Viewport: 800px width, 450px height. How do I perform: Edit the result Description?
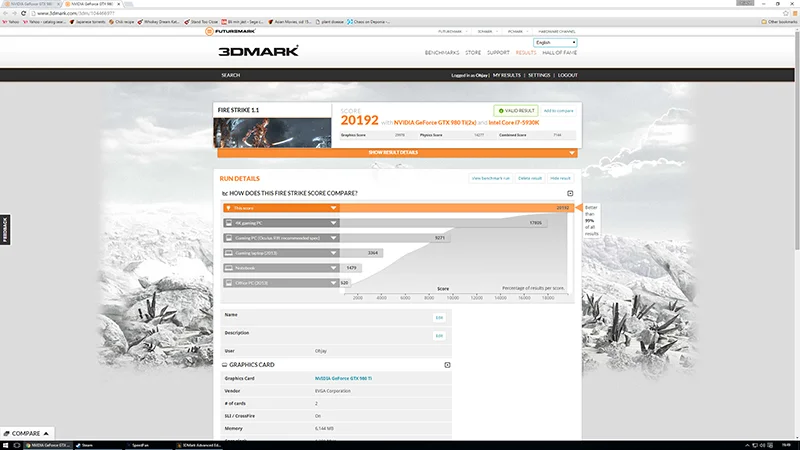[439, 336]
